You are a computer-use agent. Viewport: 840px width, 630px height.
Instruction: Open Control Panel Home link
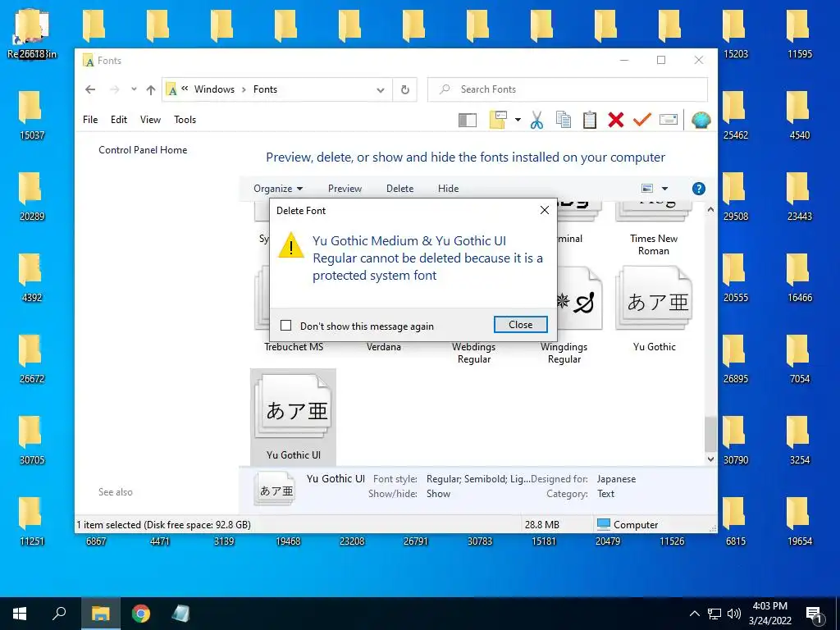point(143,150)
